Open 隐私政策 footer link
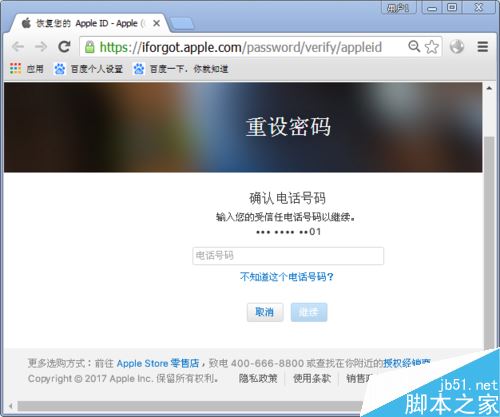This screenshot has height=417, width=500. tap(258, 378)
